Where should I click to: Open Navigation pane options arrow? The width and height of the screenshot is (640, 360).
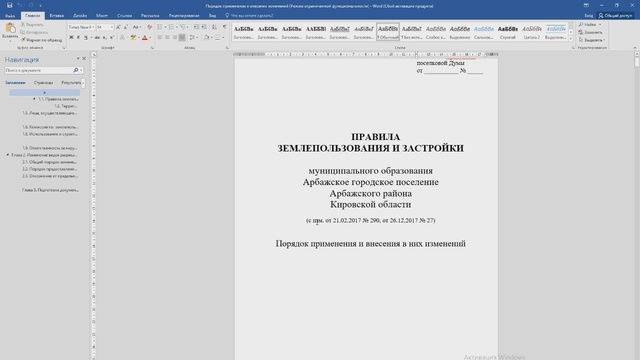coord(78,59)
